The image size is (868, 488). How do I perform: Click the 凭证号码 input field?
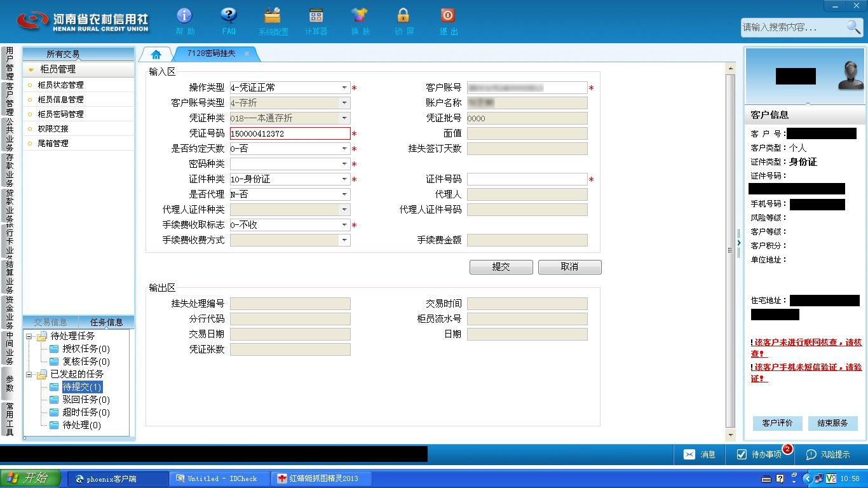coord(290,133)
